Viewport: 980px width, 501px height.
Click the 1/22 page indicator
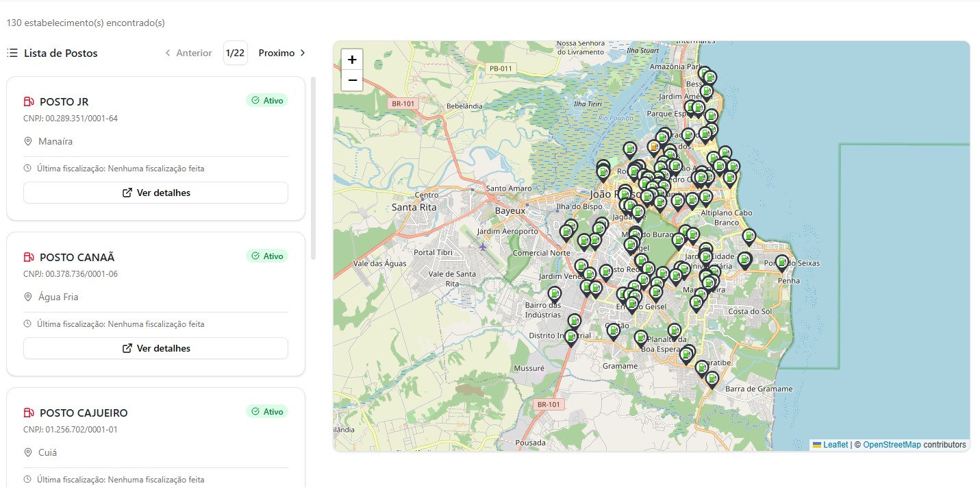[235, 53]
